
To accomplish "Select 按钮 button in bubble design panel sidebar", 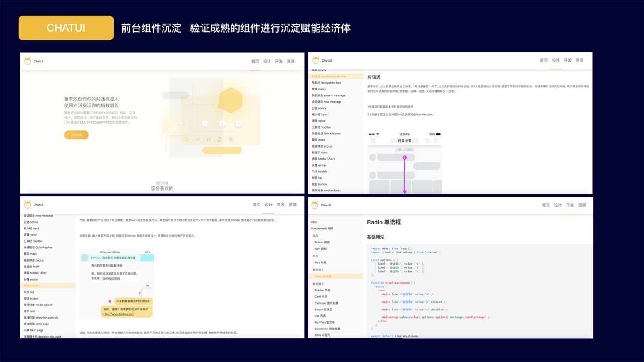I will (31, 298).
